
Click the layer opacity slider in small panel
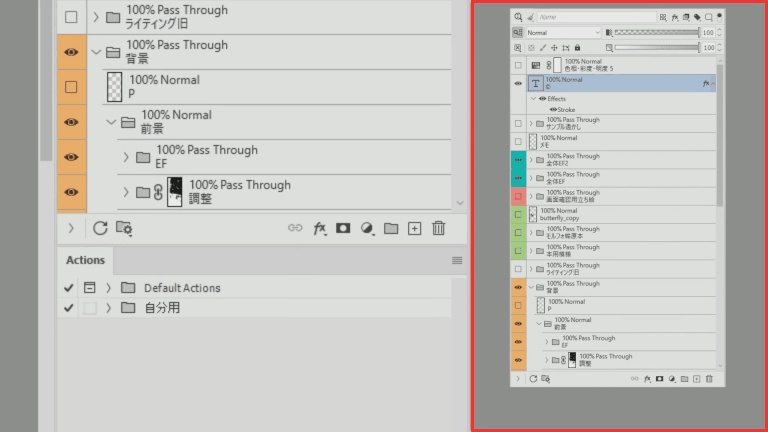(657, 32)
